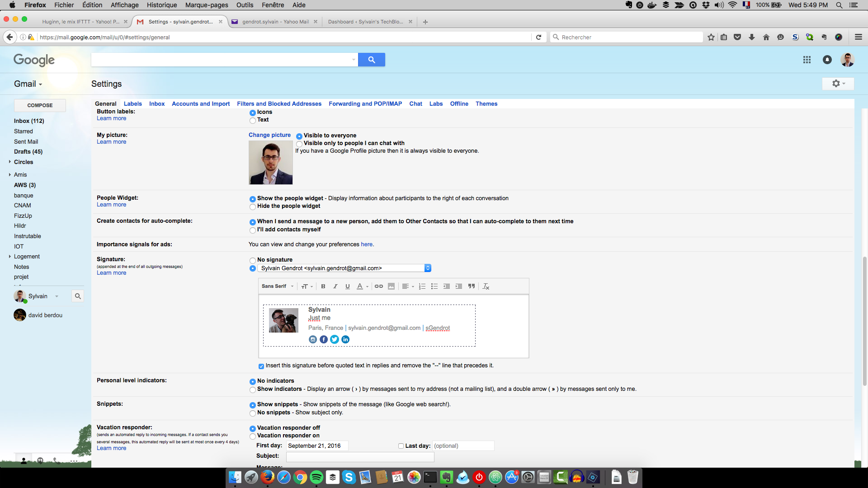The image size is (868, 488).
Task: Apply quote formatting in signature
Action: [x=472, y=286]
